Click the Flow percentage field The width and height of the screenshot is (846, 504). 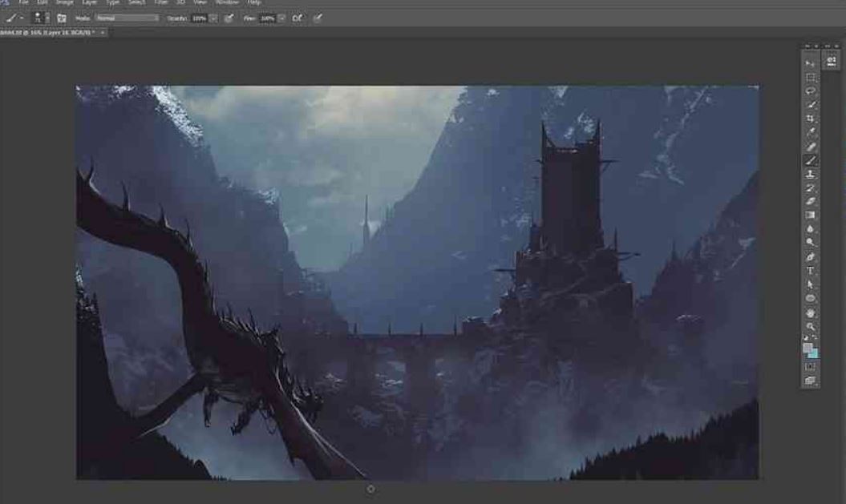pyautogui.click(x=267, y=18)
